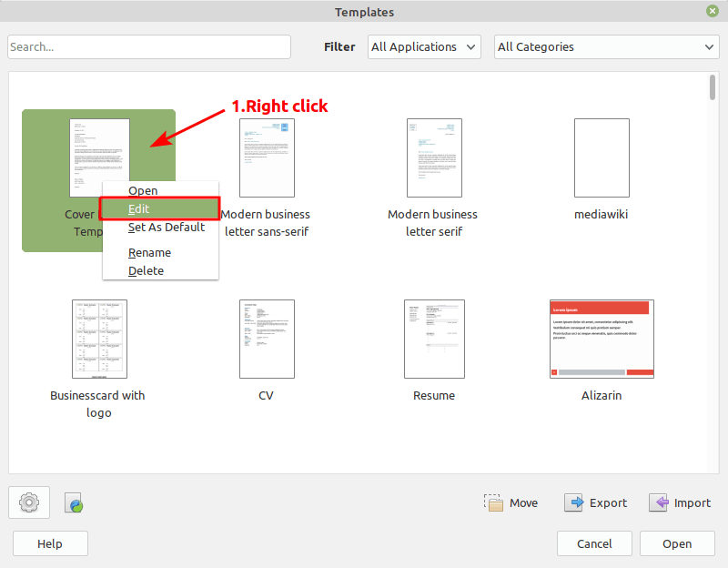Viewport: 728px width, 568px height.
Task: Expand the All Categories filter dropdown
Action: [606, 47]
